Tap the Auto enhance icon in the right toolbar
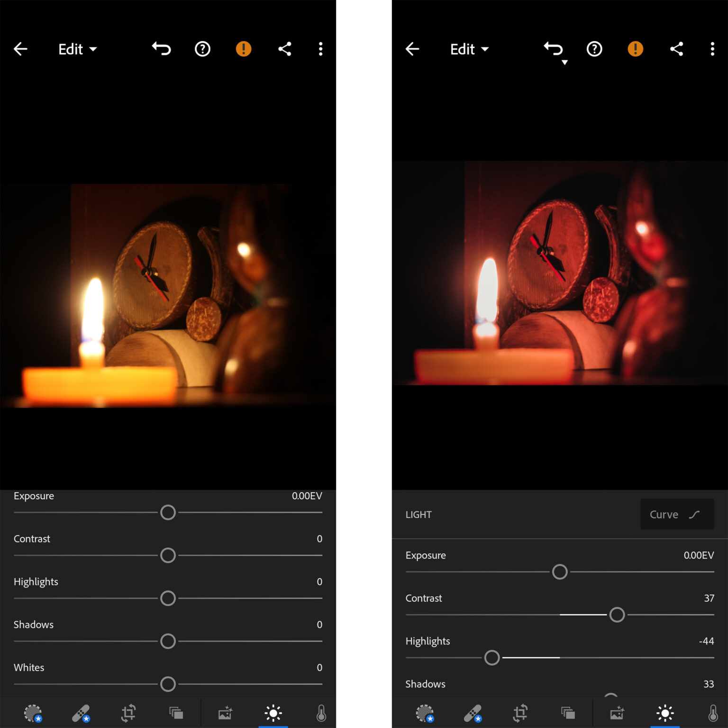Screen dimensions: 728x728 click(x=617, y=713)
